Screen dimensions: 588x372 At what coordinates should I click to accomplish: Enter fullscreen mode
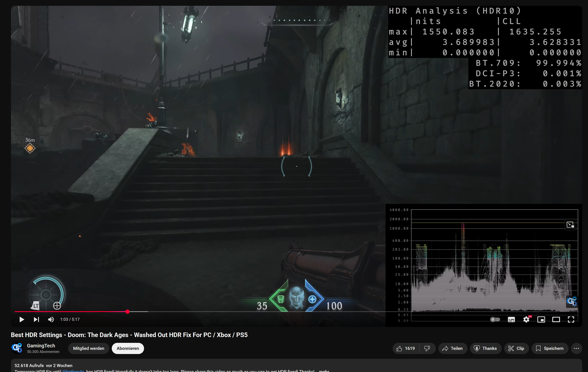pos(571,319)
